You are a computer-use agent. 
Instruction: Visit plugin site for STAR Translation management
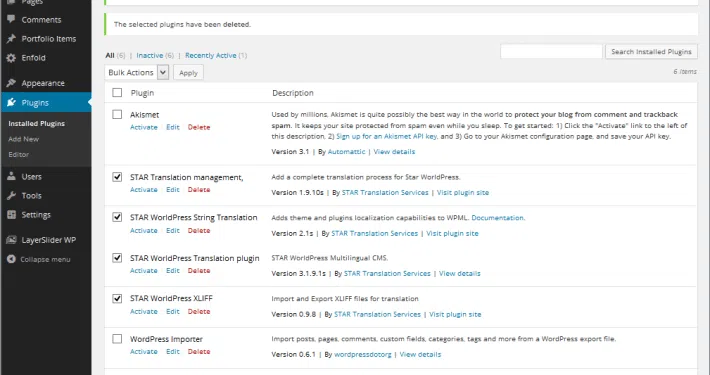point(463,192)
